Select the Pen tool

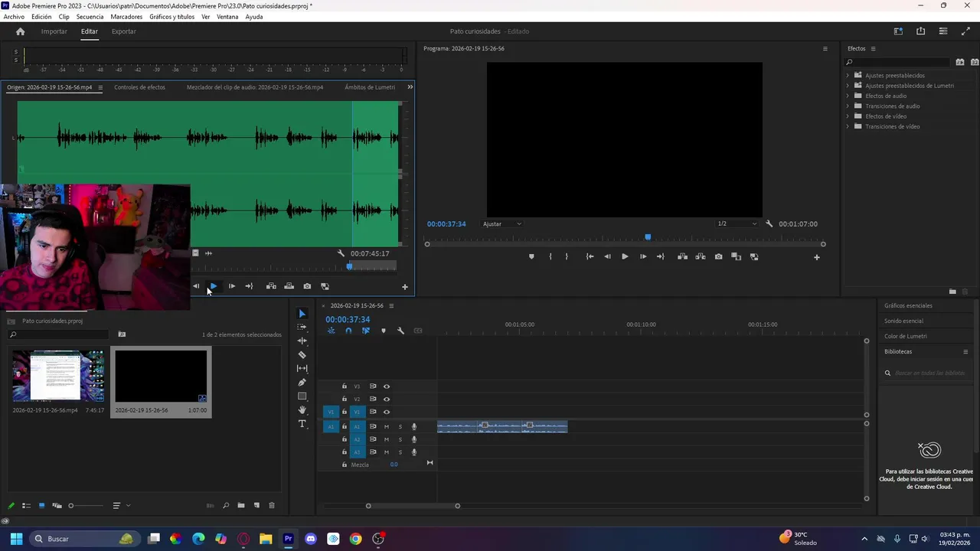point(302,382)
